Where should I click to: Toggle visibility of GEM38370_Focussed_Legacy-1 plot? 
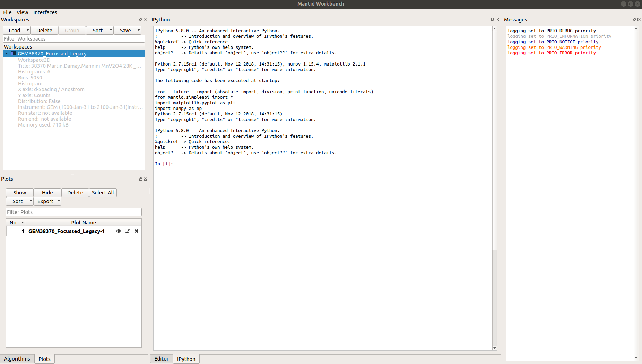119,231
